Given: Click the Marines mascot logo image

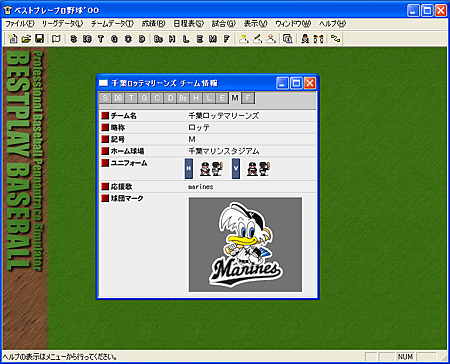Looking at the screenshot, I should 245,245.
